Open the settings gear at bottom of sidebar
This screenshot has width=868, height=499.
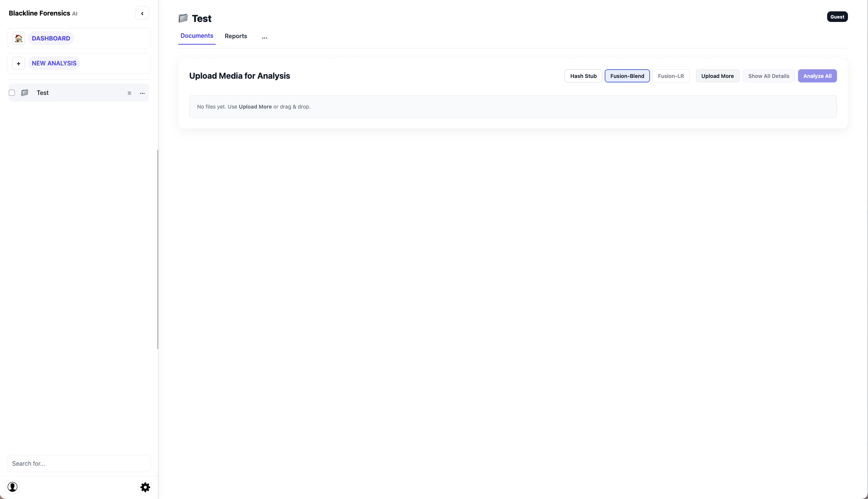coord(145,487)
